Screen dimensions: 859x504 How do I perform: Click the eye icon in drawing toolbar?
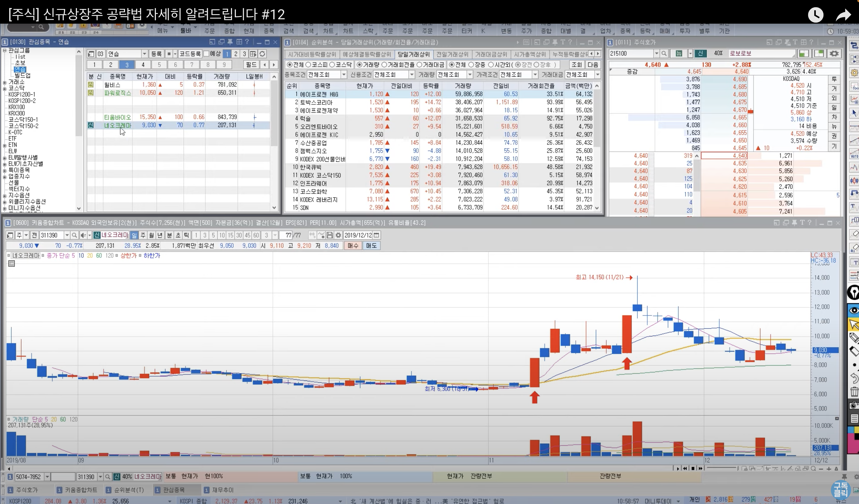[x=854, y=310]
